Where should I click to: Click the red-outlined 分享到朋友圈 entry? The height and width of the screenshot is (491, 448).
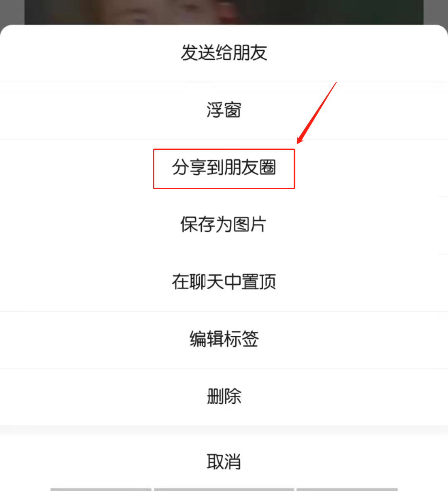(x=224, y=168)
